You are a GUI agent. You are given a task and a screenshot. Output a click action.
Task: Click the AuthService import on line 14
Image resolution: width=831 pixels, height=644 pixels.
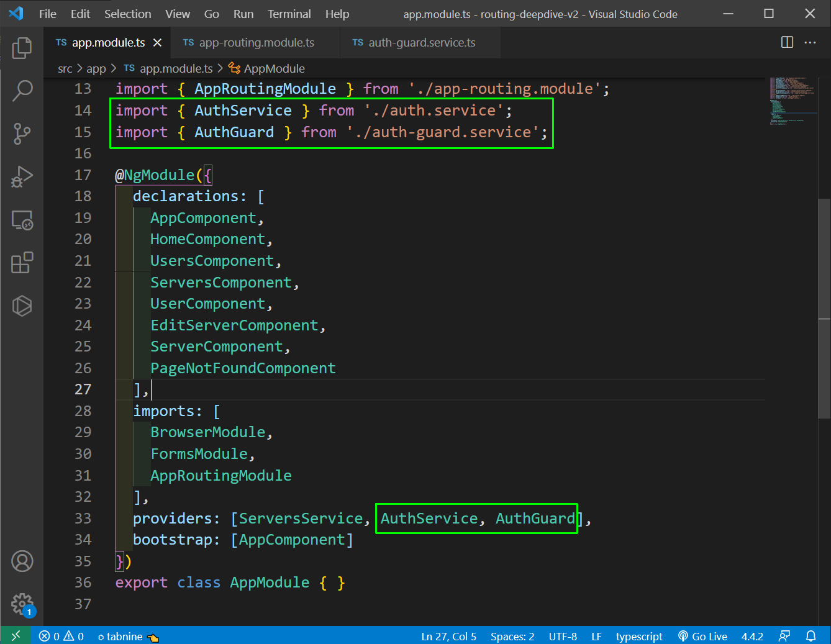pyautogui.click(x=243, y=111)
